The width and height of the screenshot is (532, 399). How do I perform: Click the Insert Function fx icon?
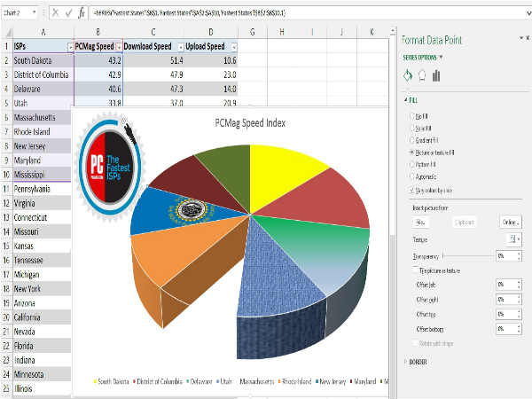pyautogui.click(x=82, y=13)
